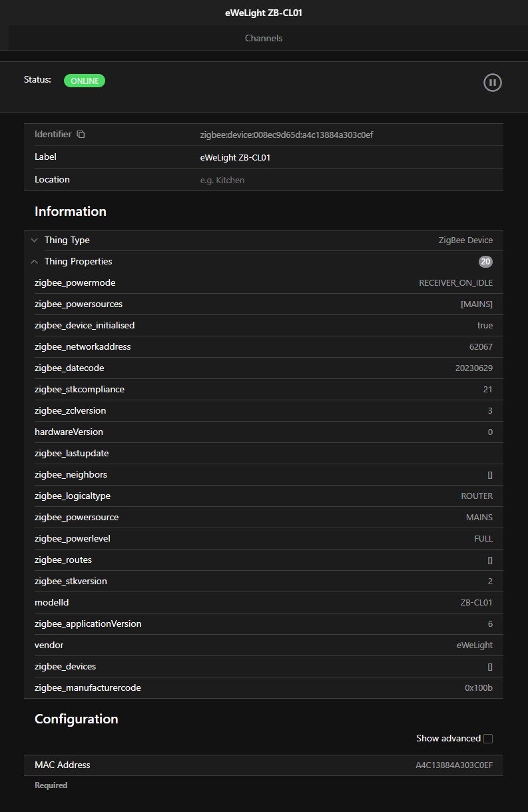This screenshot has height=812, width=528.
Task: Select the zigbee_stkversion label
Action: point(71,582)
